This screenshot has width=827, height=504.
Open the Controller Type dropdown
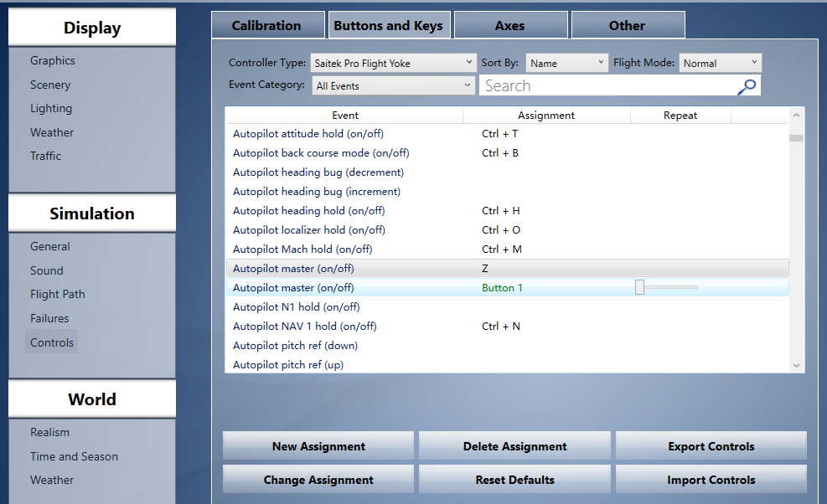click(393, 63)
